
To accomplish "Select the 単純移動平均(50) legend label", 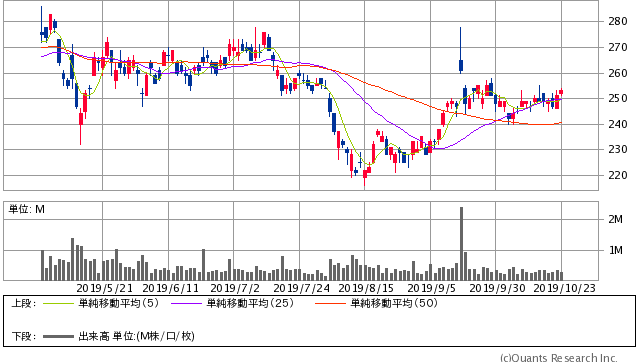I will 394,303.
